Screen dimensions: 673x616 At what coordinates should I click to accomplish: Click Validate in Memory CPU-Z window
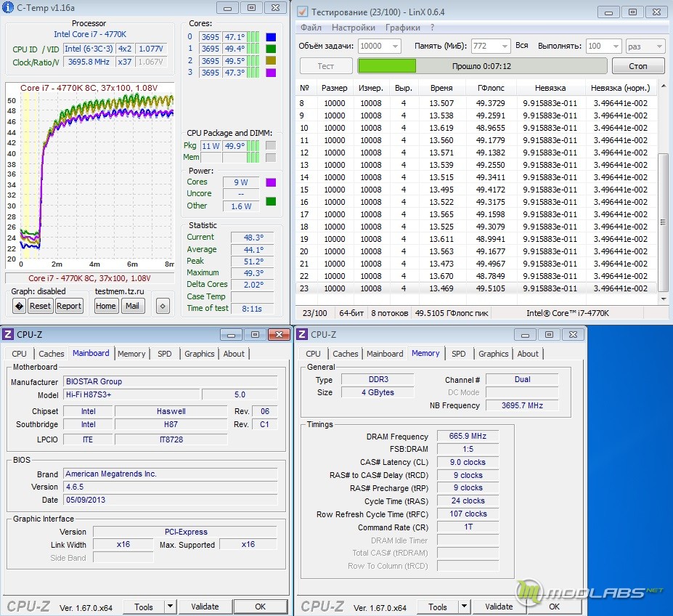pyautogui.click(x=499, y=607)
